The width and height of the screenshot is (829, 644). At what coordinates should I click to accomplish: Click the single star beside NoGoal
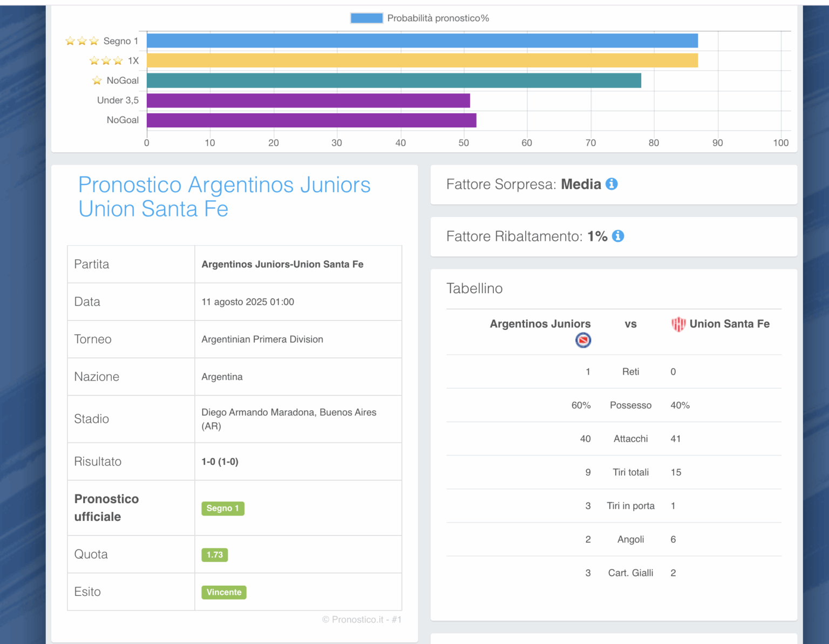click(97, 80)
